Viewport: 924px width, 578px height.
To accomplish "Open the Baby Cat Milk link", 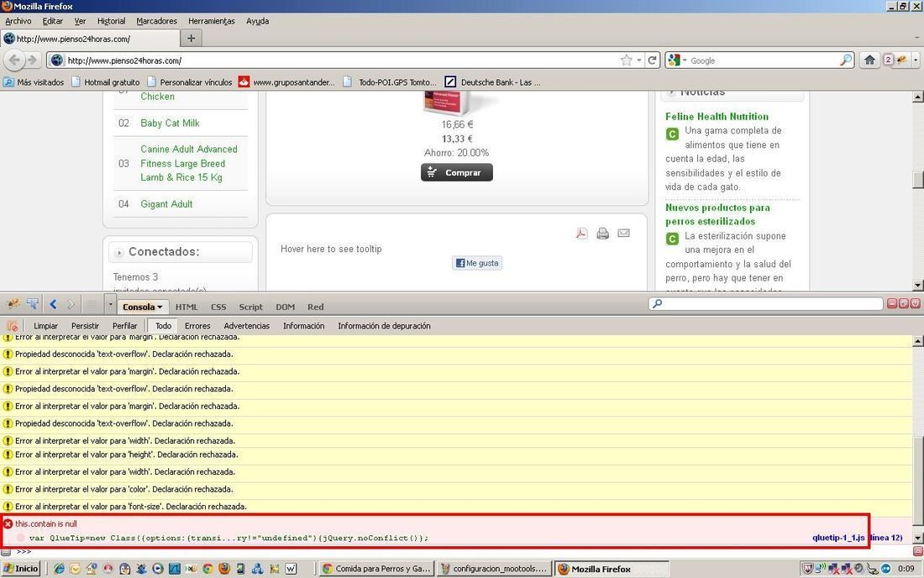I will pos(170,123).
